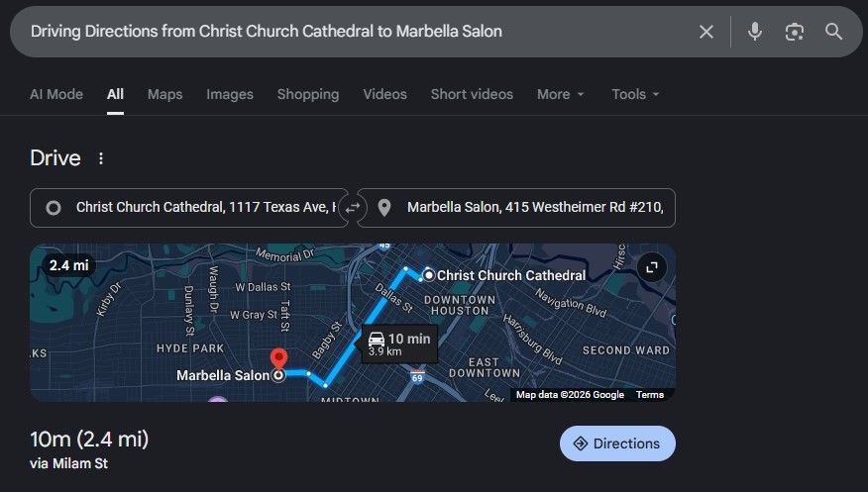Switch to the Images tab

pyautogui.click(x=230, y=95)
